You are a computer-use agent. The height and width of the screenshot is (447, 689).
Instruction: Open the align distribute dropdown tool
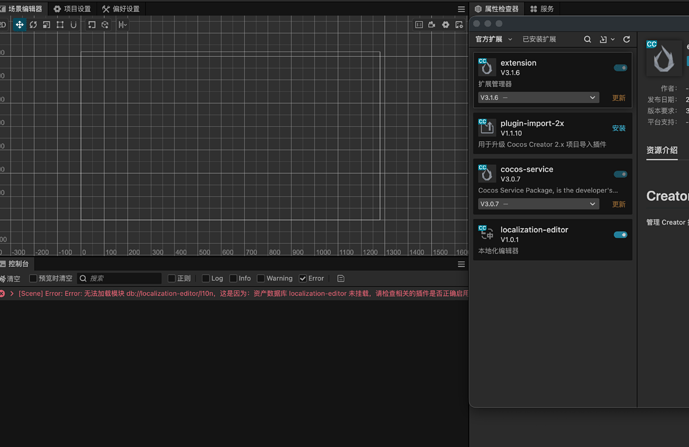123,25
